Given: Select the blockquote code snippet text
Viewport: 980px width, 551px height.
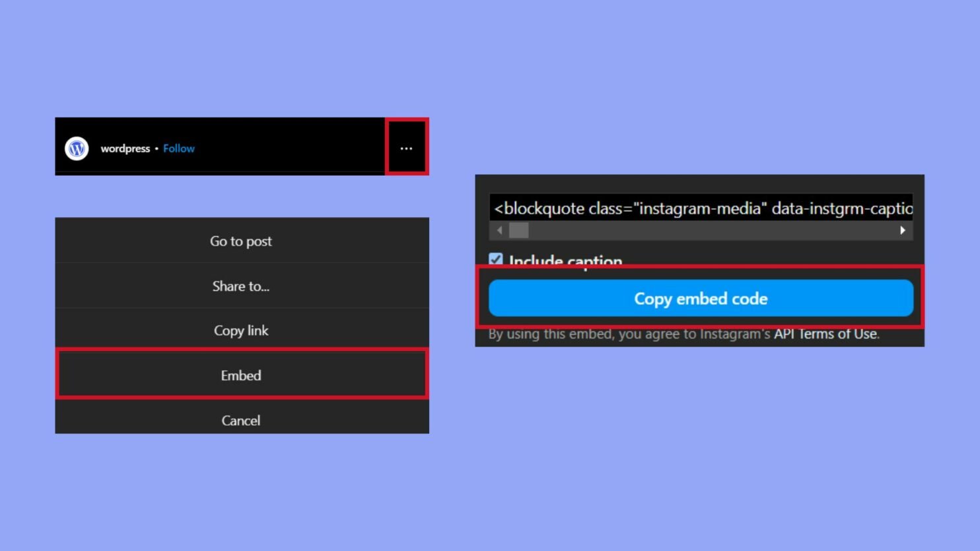Looking at the screenshot, I should 700,208.
